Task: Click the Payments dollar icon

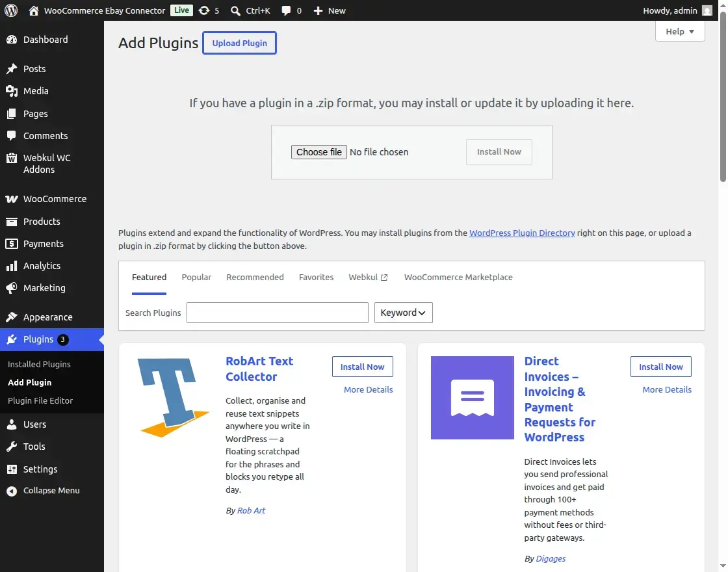Action: click(x=12, y=244)
